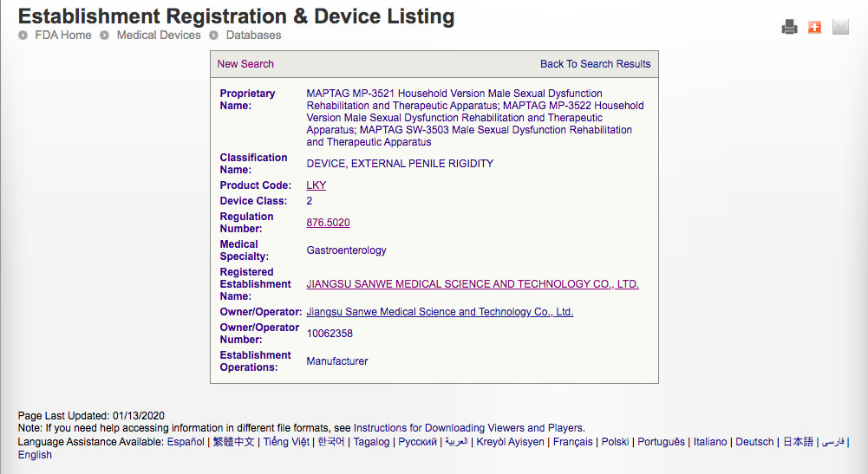Select Tagalog language assistance

coord(371,442)
